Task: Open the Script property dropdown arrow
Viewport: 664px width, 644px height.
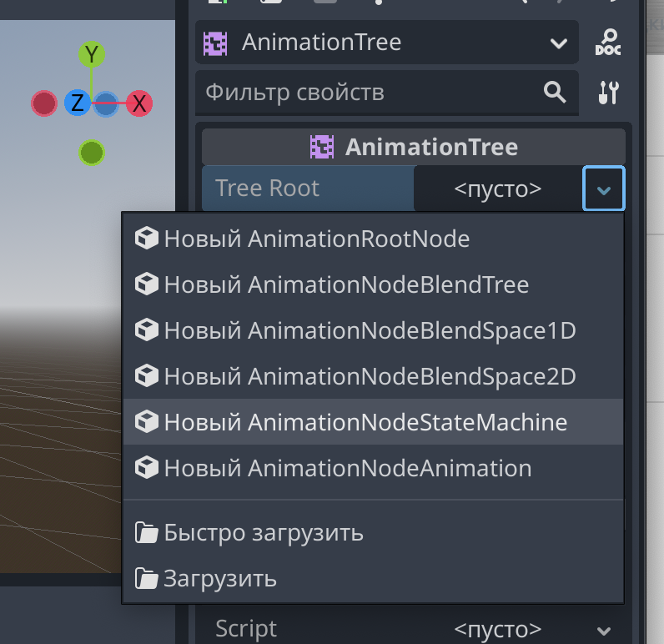Action: (x=603, y=631)
